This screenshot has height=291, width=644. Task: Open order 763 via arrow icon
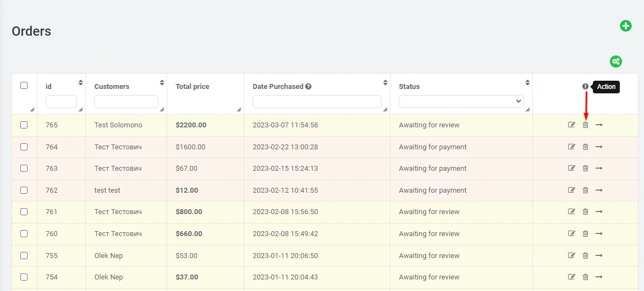point(599,169)
